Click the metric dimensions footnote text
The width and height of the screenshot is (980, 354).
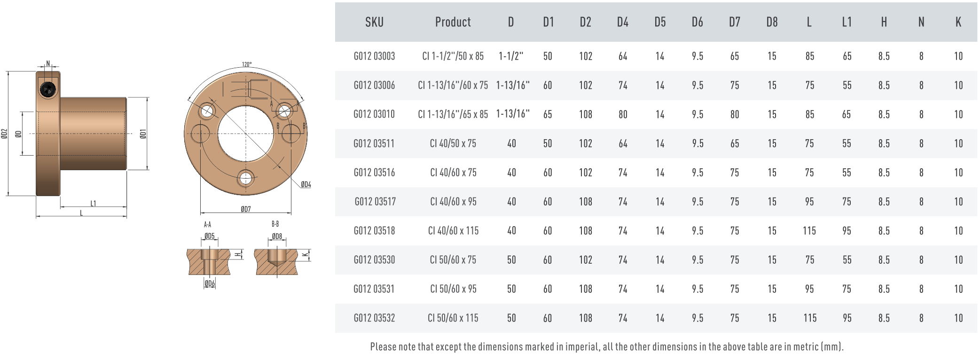click(x=607, y=347)
